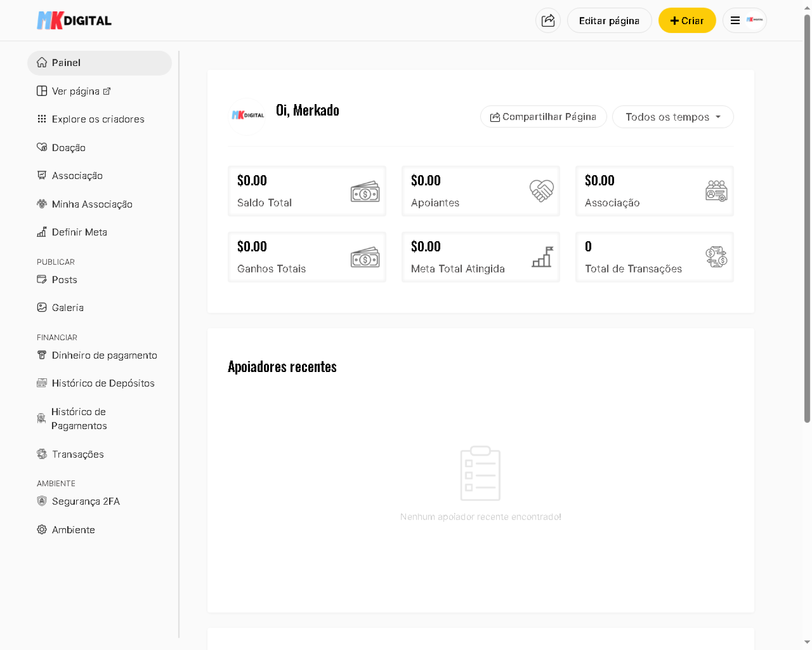
Task: Click the Doação heart icon
Action: click(x=41, y=147)
